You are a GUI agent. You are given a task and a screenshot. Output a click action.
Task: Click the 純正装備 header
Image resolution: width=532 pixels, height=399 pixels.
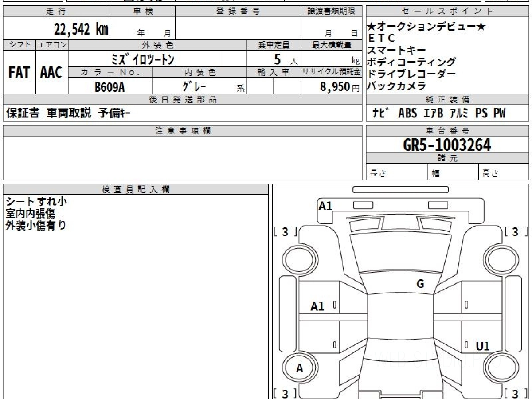point(448,100)
